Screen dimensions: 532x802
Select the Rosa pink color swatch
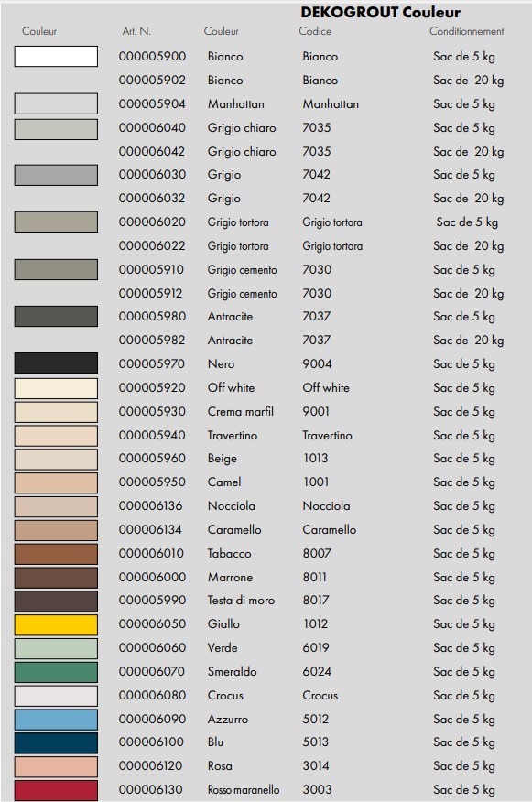[56, 766]
